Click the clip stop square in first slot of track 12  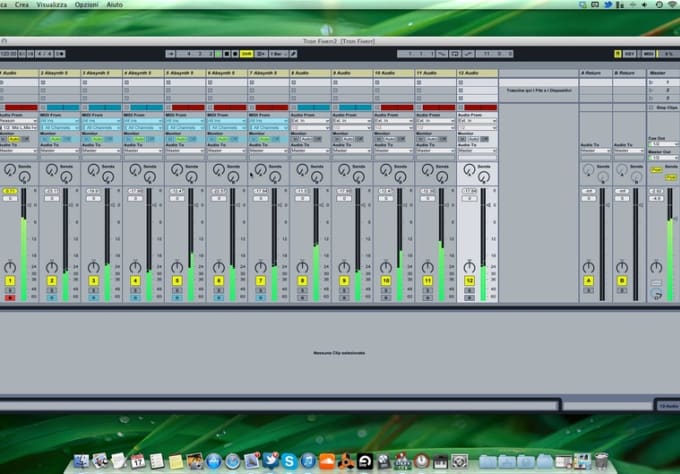point(461,82)
